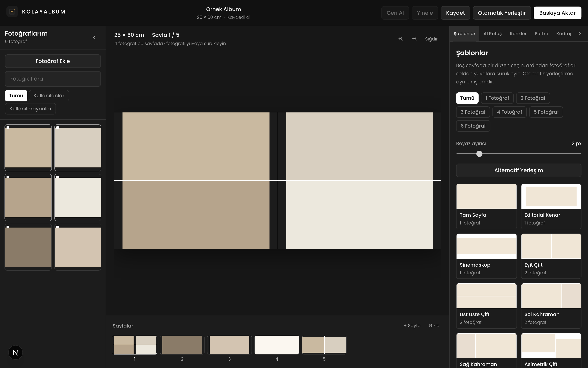The width and height of the screenshot is (588, 368).
Task: Click the Geri Al button
Action: [x=395, y=13]
